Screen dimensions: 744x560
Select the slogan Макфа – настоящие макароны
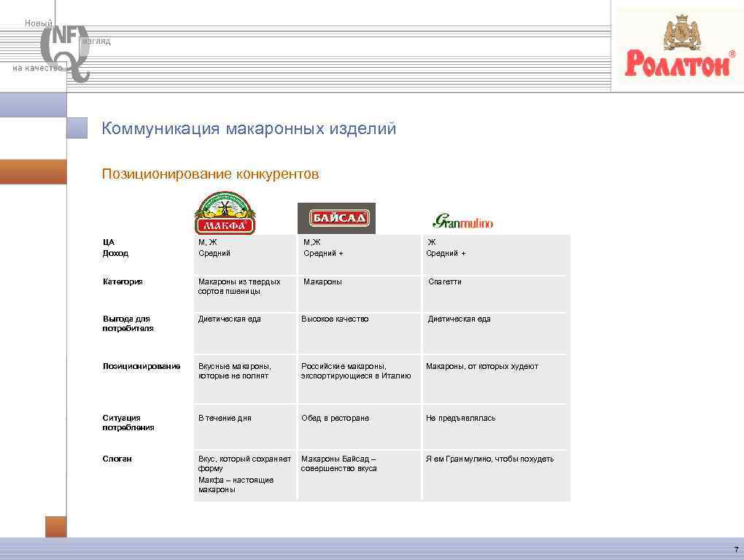tap(236, 485)
